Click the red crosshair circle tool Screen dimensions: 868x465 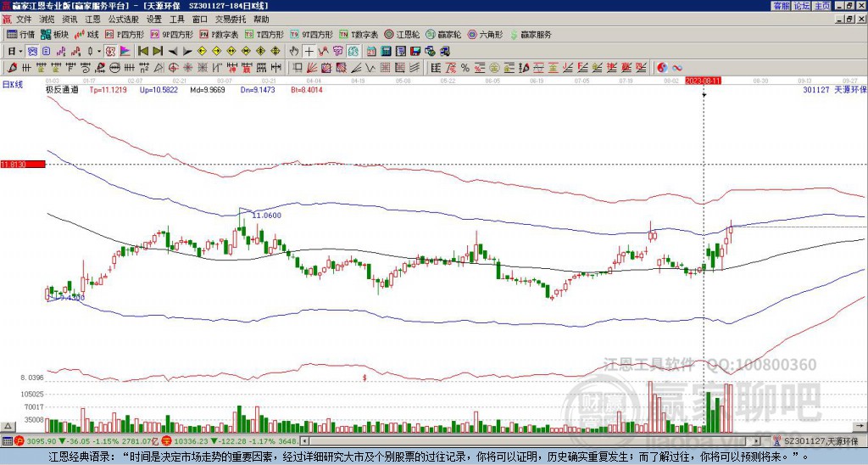[173, 68]
